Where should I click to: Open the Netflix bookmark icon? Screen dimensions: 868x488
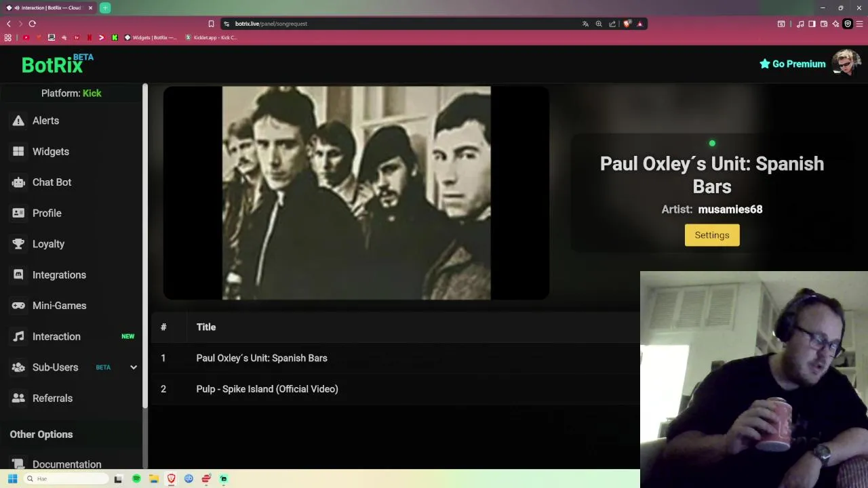[90, 37]
